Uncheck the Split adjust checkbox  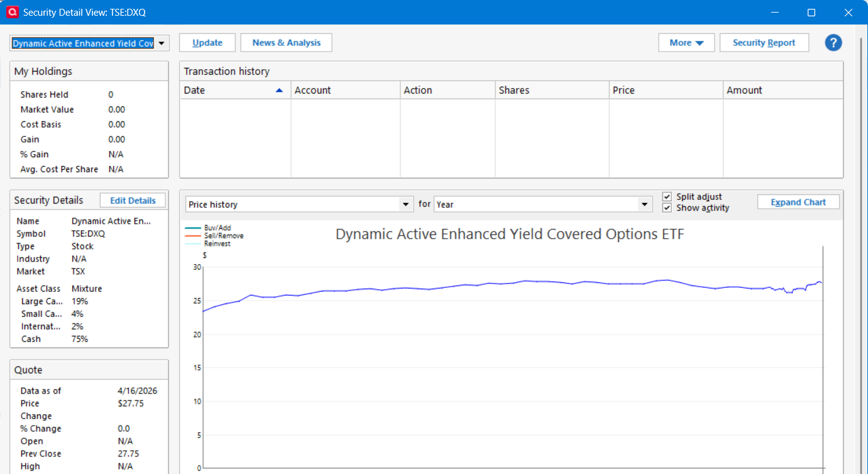667,197
